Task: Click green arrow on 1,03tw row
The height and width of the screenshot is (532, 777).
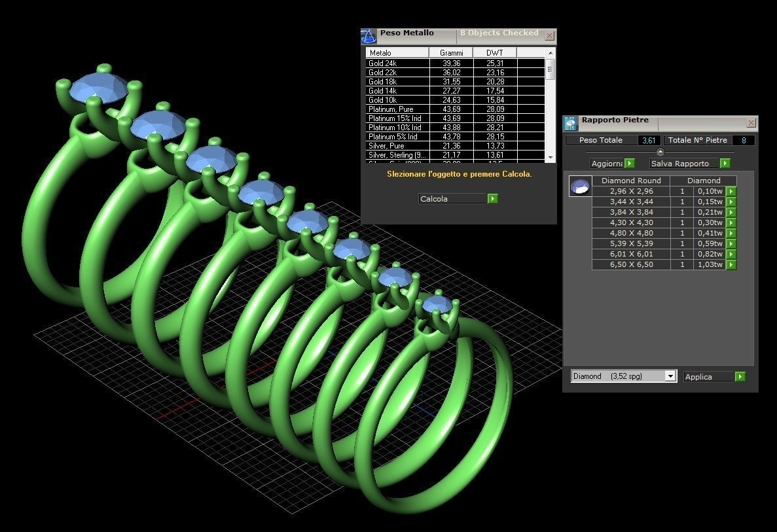Action: (x=731, y=264)
